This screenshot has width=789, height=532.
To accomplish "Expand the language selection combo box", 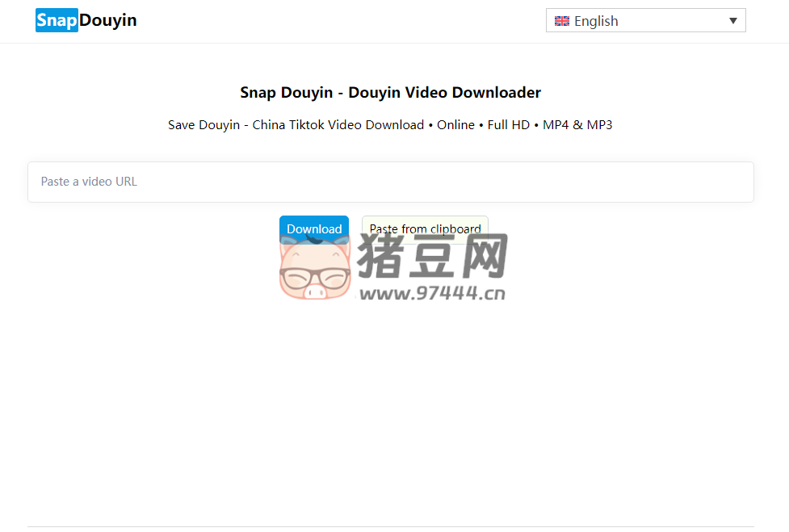I will point(645,21).
